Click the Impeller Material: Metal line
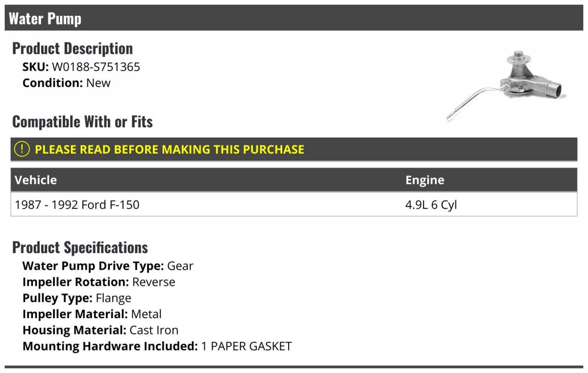 point(92,314)
